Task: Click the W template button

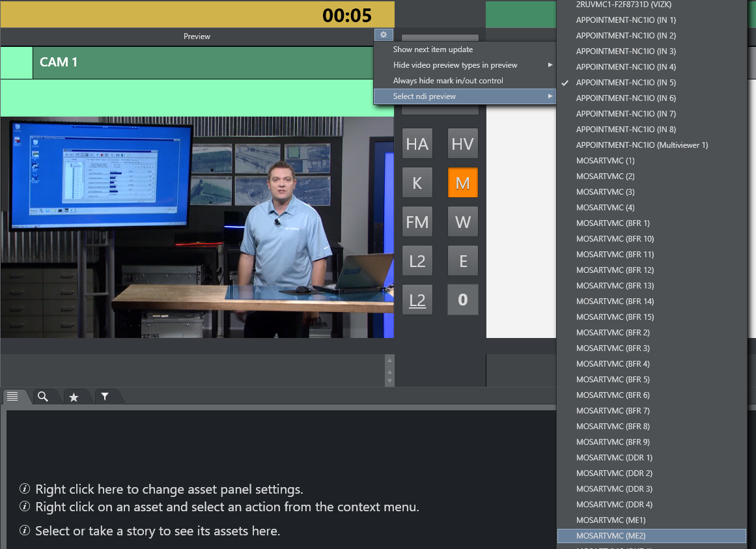Action: tap(462, 222)
